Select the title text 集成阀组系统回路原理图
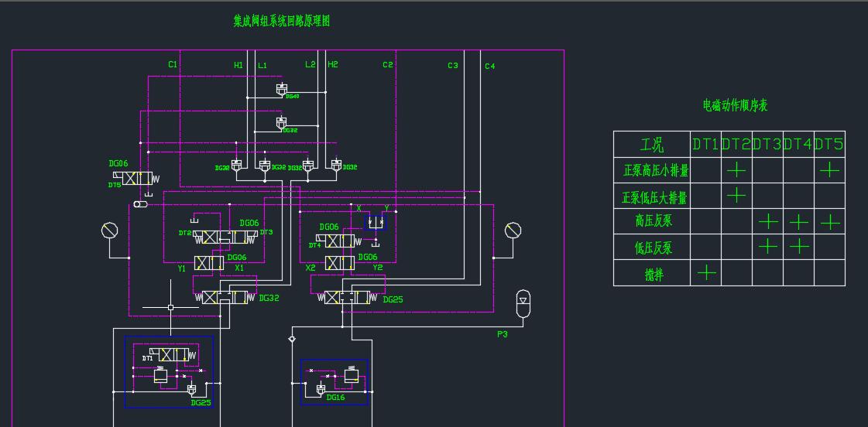This screenshot has width=868, height=427. pyautogui.click(x=282, y=21)
